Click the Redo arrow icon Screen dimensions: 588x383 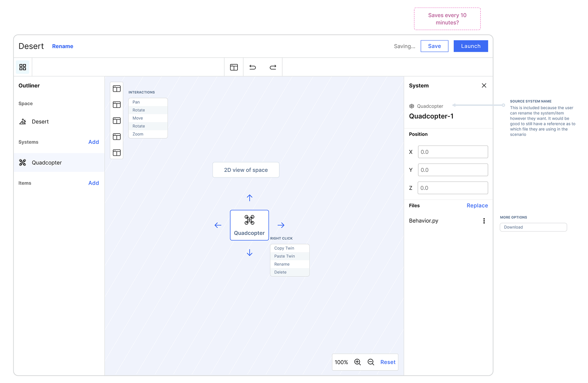[x=272, y=67]
